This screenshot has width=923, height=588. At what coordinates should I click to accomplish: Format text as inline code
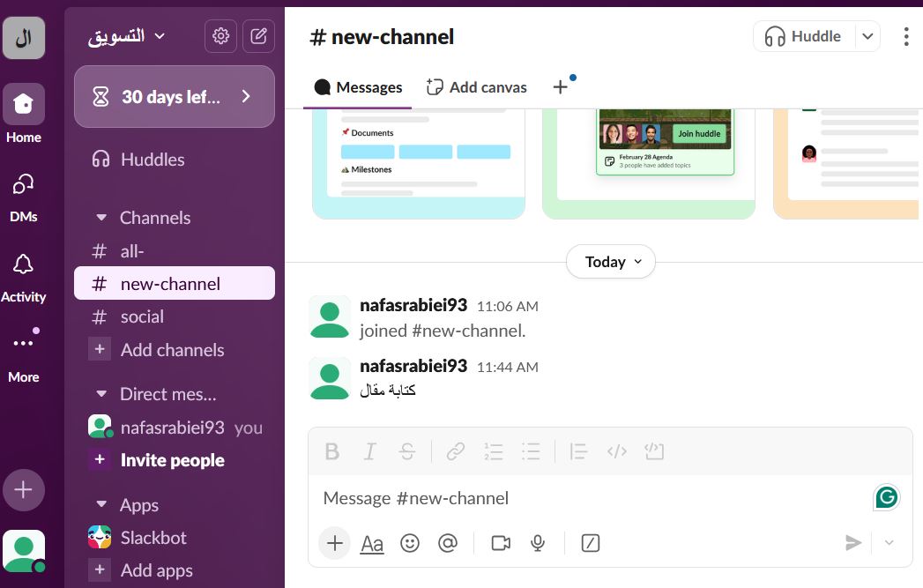[x=616, y=451]
